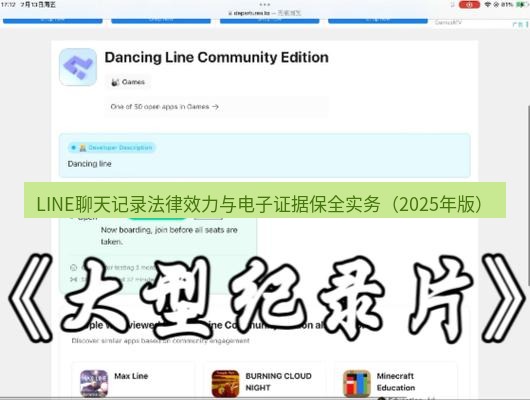
Task: Tap the Wi-Fi status icon
Action: point(488,4)
